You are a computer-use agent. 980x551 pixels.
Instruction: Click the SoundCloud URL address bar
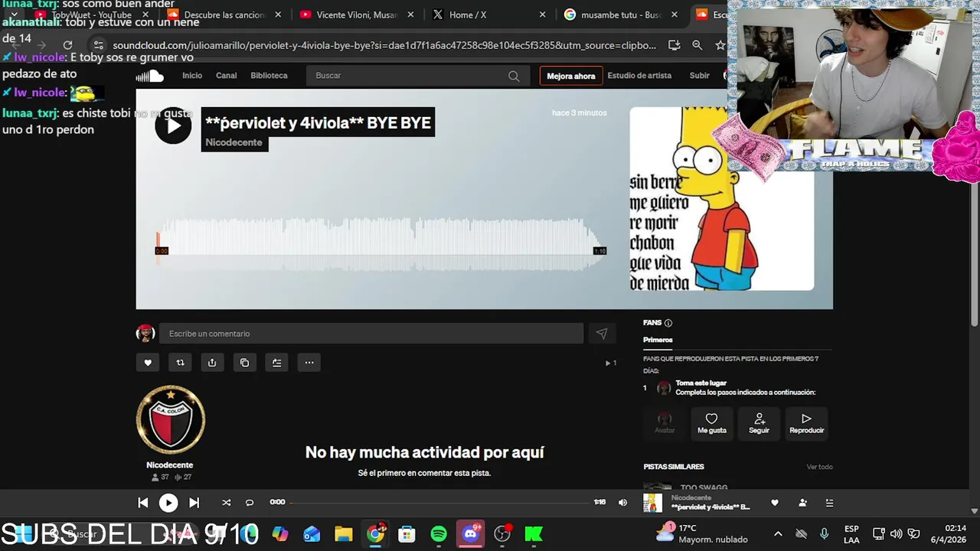pos(384,45)
